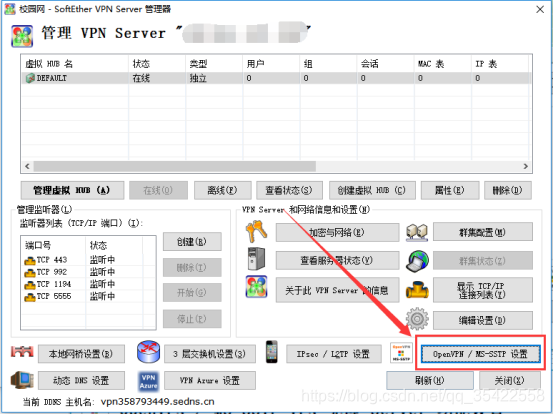The image size is (554, 414).
Task: Click the TCP 1194 listener icon
Action: [x=30, y=284]
